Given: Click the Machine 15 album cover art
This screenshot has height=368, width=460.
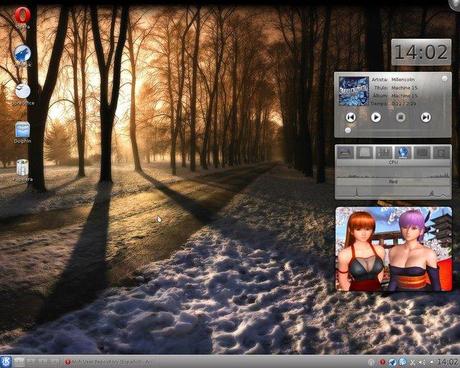Looking at the screenshot, I should pos(354,91).
